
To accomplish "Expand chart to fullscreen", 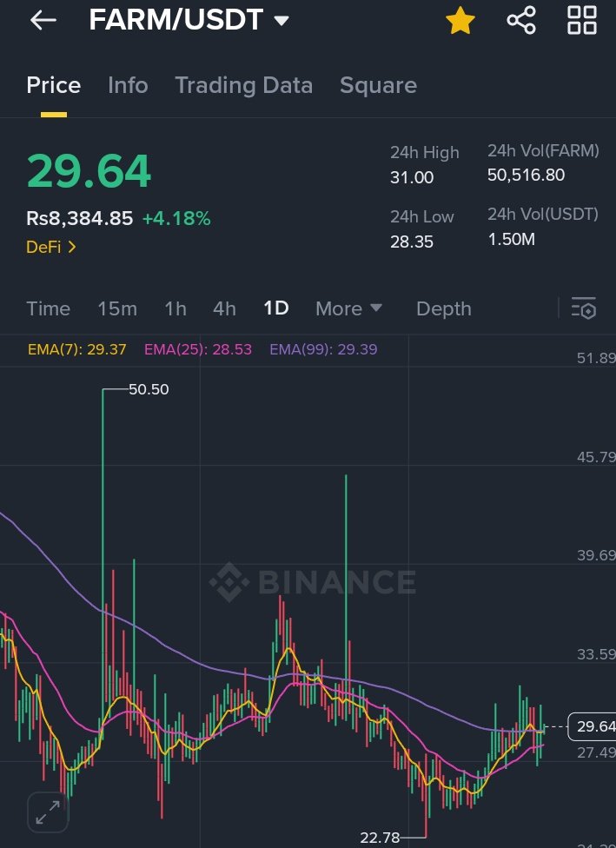I will pyautogui.click(x=48, y=812).
